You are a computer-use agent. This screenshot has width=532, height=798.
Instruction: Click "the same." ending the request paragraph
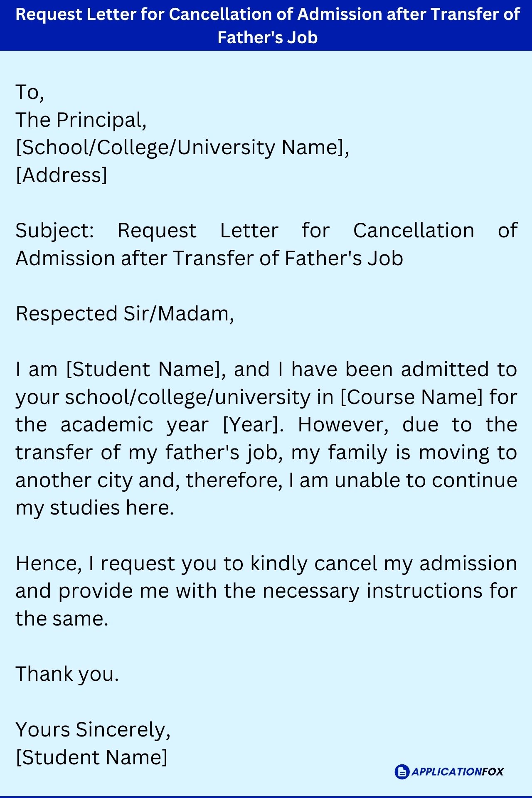pos(62,619)
